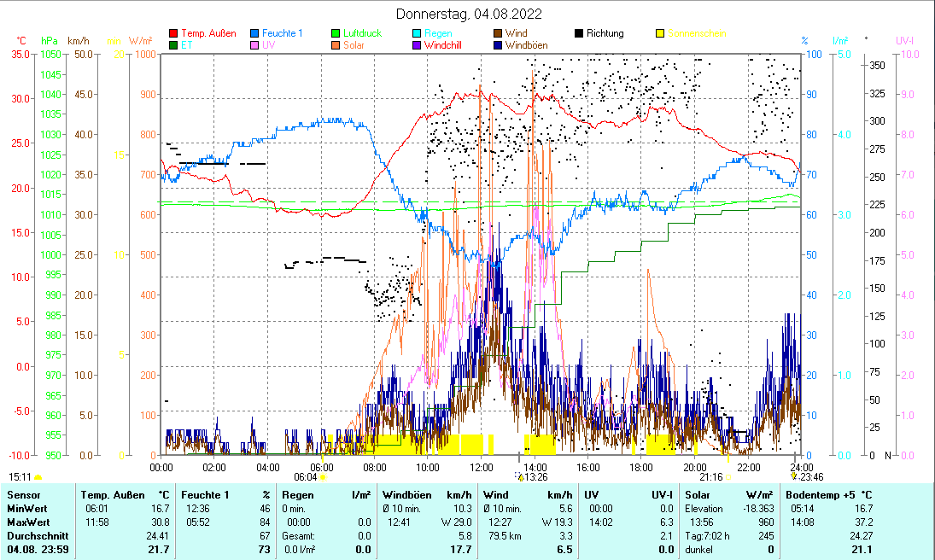Click the Sensor header in the summary table
The height and width of the screenshot is (560, 935).
23,495
